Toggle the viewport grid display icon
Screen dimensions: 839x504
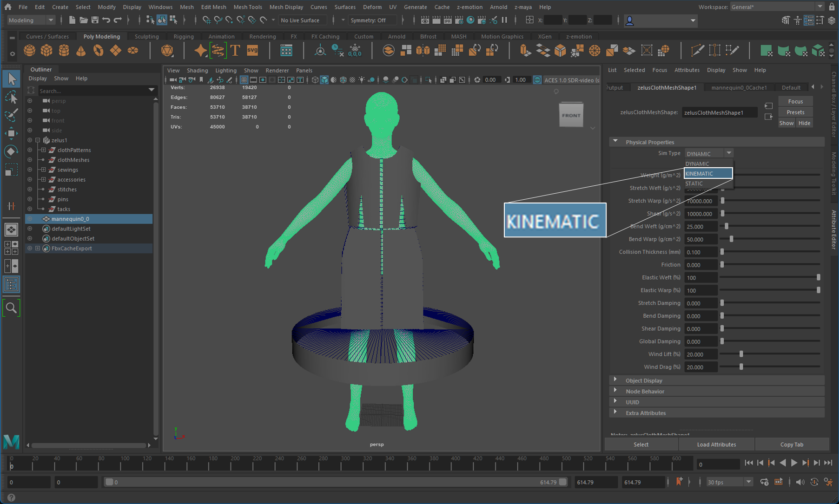click(244, 80)
